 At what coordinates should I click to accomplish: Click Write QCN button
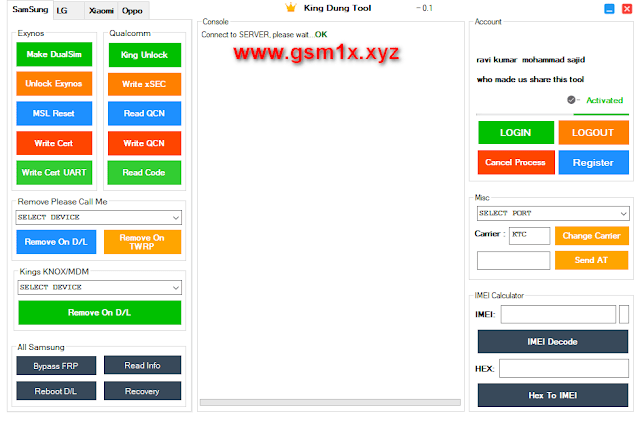point(144,143)
